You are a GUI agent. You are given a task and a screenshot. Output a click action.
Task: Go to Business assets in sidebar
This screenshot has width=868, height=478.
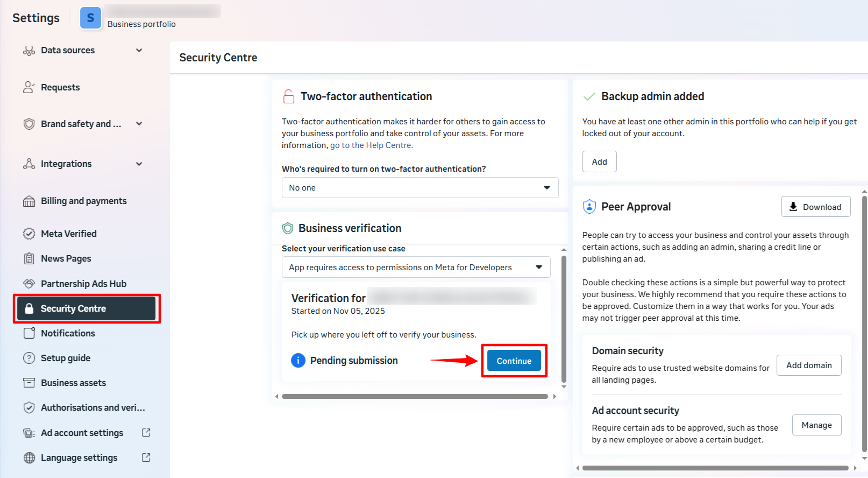pyautogui.click(x=73, y=383)
